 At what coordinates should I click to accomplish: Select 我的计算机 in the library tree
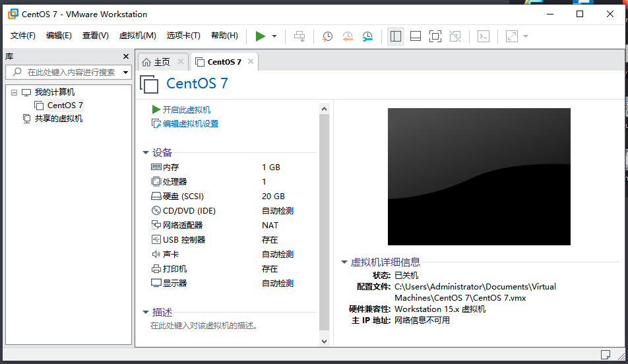click(x=55, y=92)
